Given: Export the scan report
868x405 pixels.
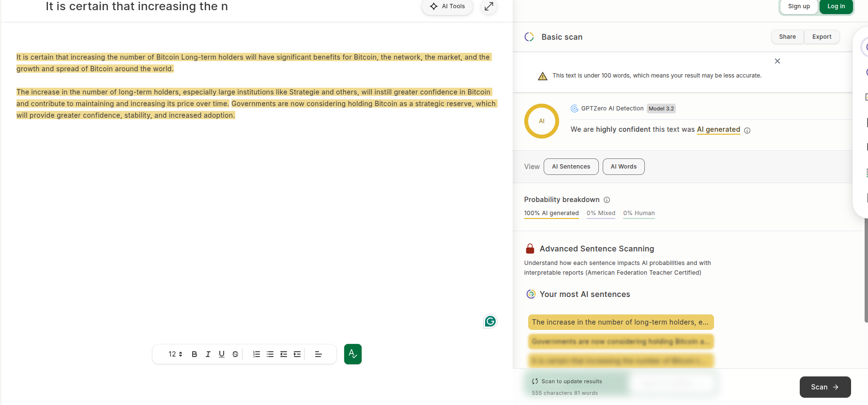Looking at the screenshot, I should (x=822, y=37).
